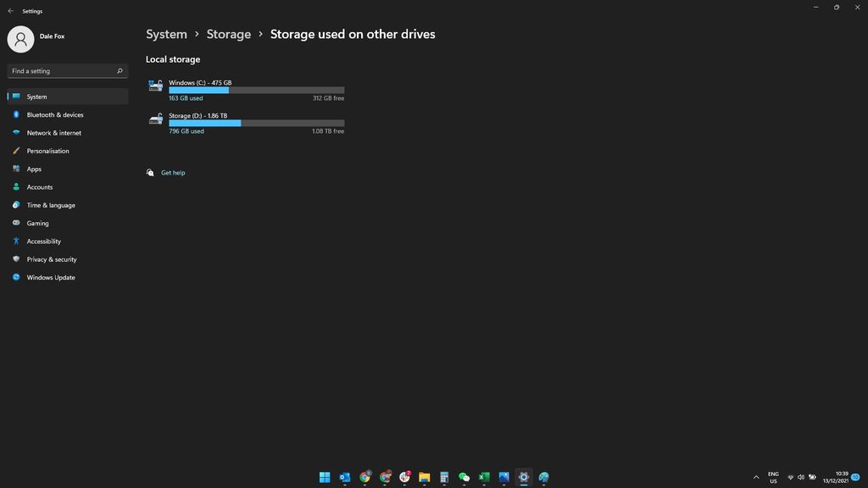Open Microsoft Excel from the taskbar
The image size is (868, 488).
[483, 477]
